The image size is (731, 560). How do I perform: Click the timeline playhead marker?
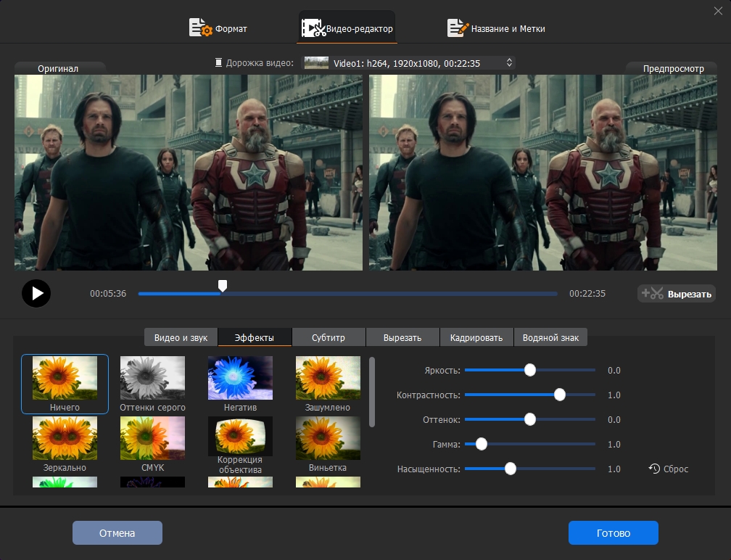(x=223, y=287)
